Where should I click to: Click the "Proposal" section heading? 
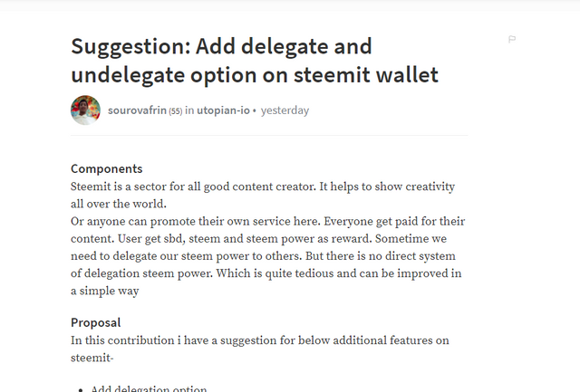click(95, 322)
